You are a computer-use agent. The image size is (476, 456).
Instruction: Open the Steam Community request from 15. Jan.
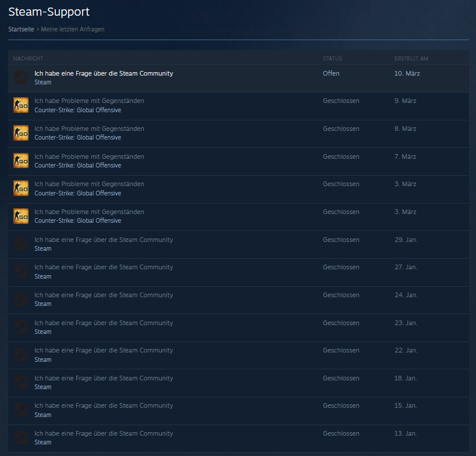click(x=104, y=405)
